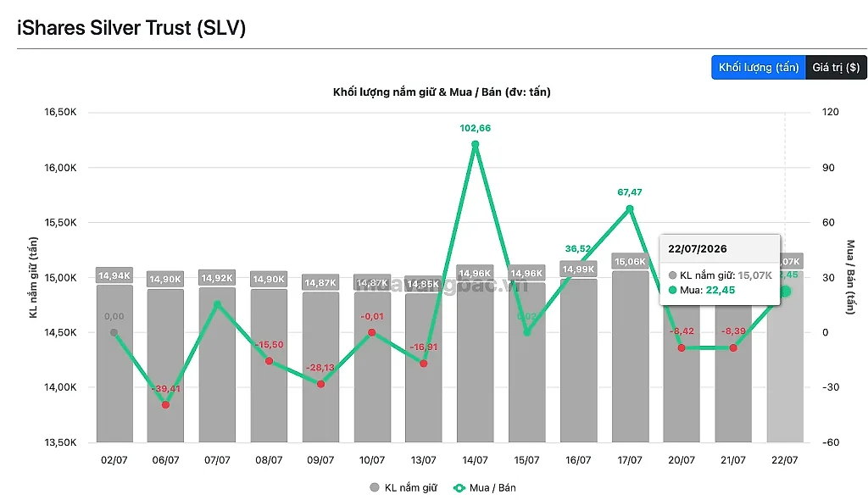Switch to Giá trị ($) view
The width and height of the screenshot is (868, 500).
[836, 68]
